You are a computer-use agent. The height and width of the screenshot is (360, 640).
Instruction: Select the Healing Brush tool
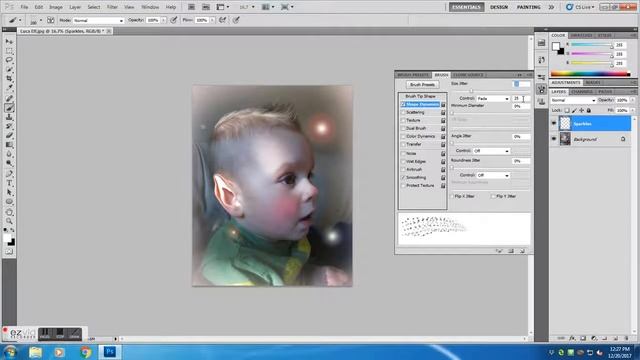click(x=9, y=98)
